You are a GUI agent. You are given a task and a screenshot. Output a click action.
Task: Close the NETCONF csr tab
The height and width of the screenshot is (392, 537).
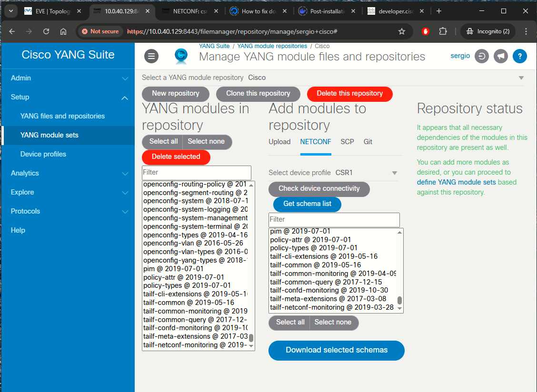pos(216,11)
